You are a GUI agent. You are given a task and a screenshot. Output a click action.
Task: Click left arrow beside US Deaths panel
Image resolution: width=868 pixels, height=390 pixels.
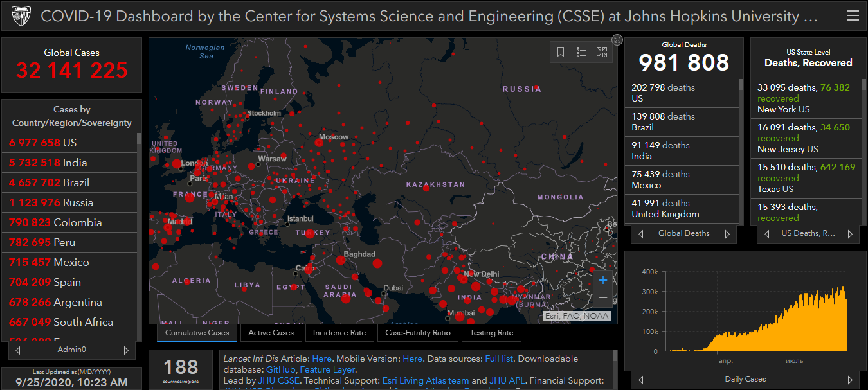tap(766, 234)
